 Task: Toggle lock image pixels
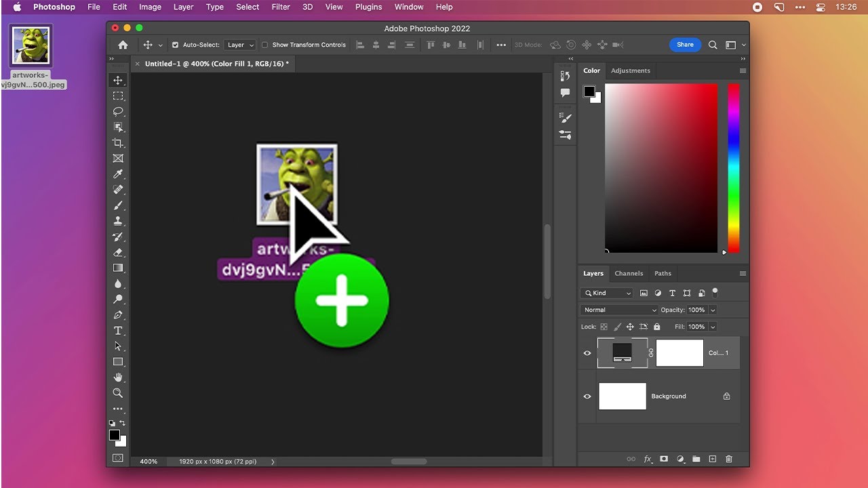pos(617,327)
